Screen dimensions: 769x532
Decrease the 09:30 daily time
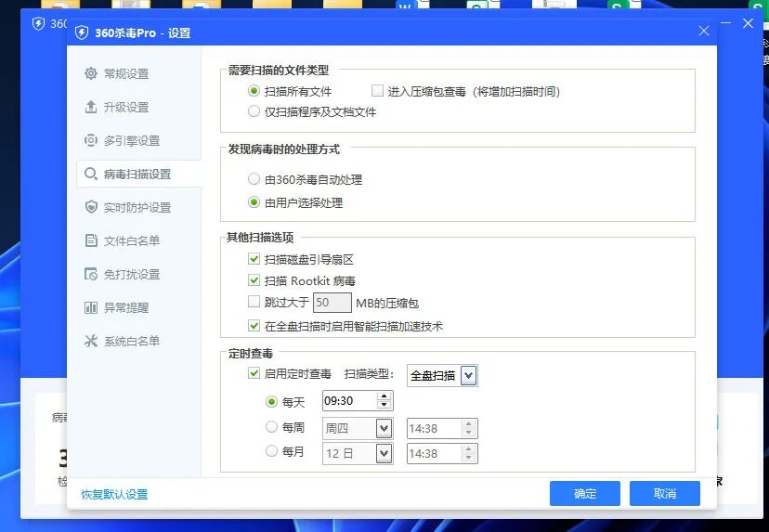[384, 406]
